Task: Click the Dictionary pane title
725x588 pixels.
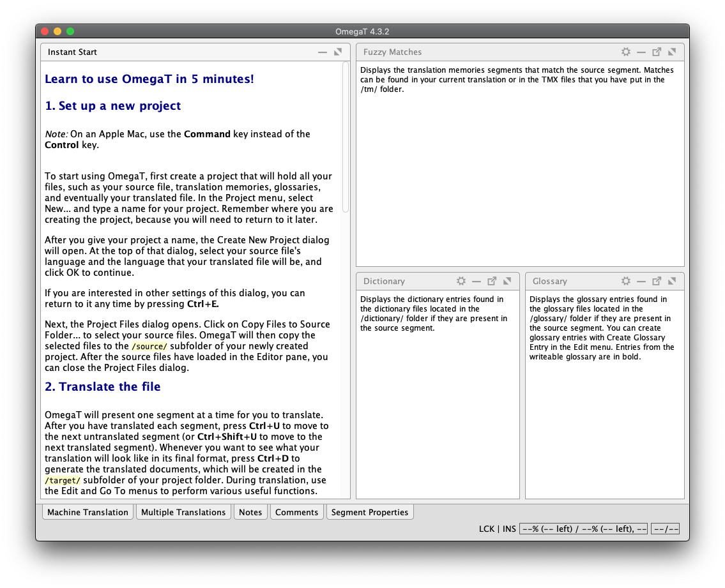Action: (384, 281)
